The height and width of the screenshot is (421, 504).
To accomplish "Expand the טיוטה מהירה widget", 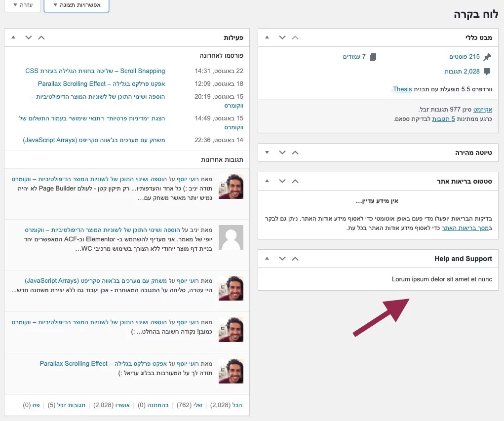I will (267, 153).
